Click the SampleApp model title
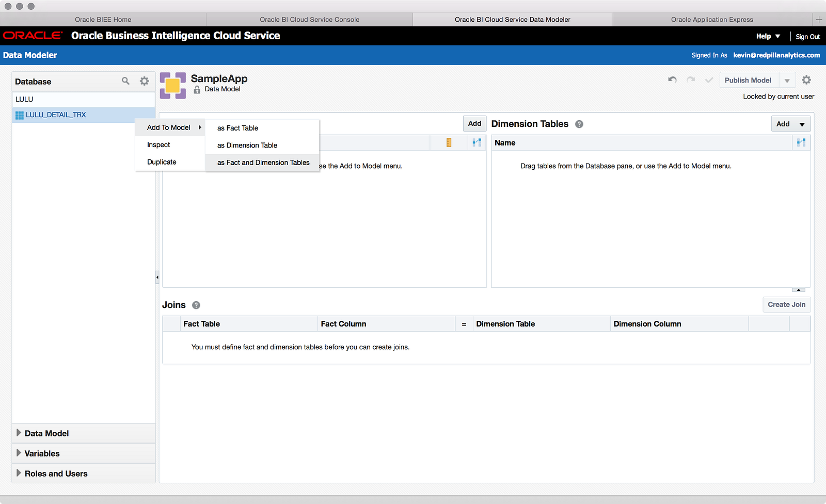 coord(219,78)
